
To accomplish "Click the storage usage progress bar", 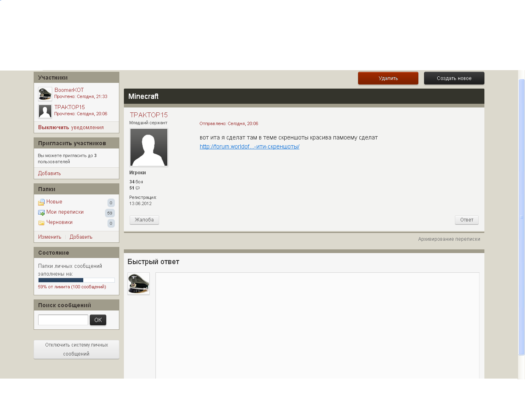I will [x=76, y=280].
